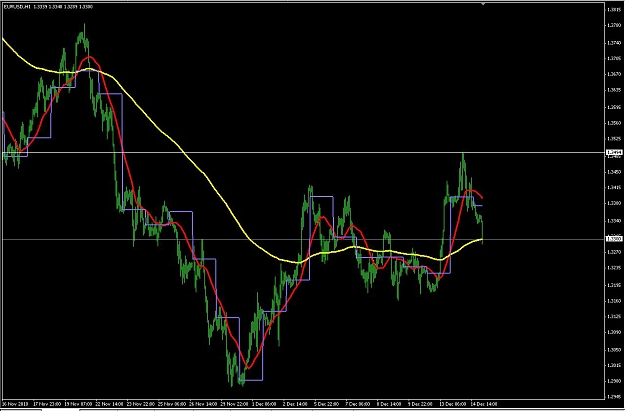This screenshot has width=625, height=411.
Task: Click the 1 Dec 06:00 time axis label
Action: point(266,403)
